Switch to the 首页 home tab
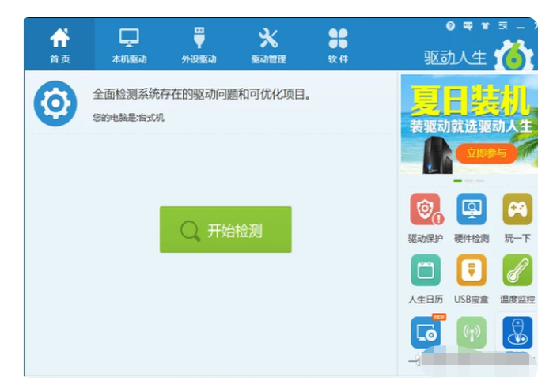Image resolution: width=553 pixels, height=392 pixels. pyautogui.click(x=59, y=45)
